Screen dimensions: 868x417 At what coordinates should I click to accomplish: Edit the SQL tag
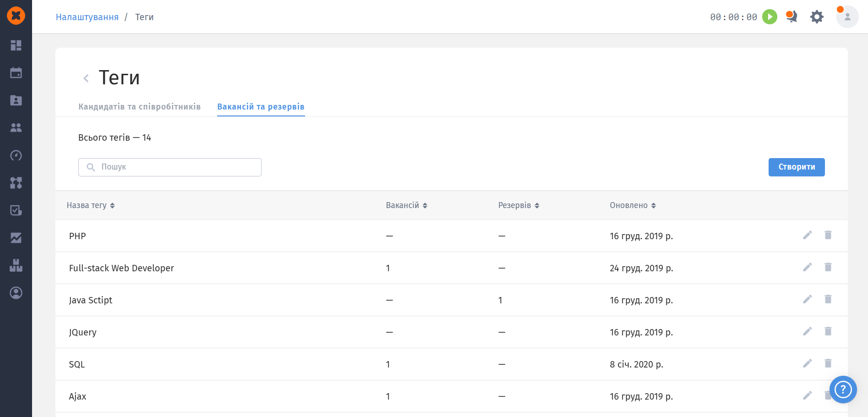pos(808,363)
